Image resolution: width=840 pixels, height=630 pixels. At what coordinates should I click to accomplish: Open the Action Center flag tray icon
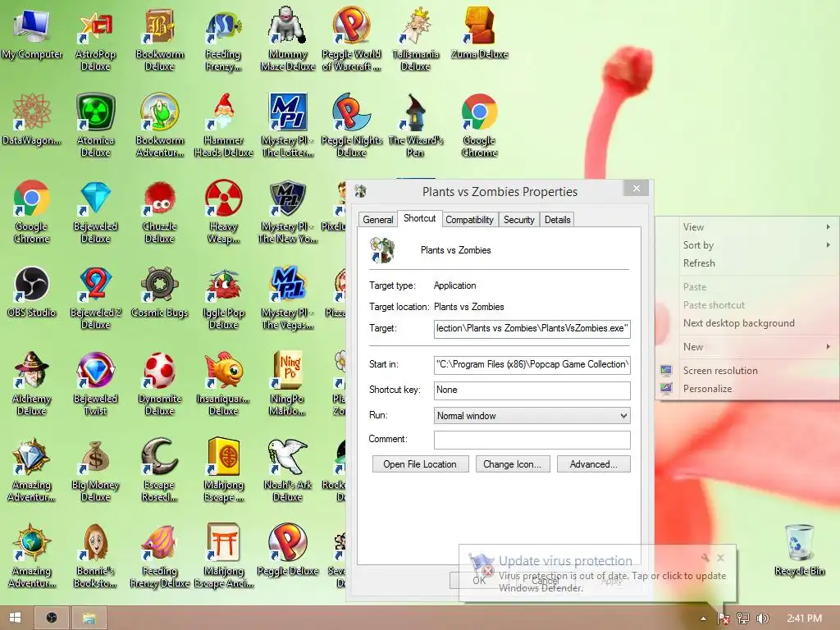[x=724, y=619]
